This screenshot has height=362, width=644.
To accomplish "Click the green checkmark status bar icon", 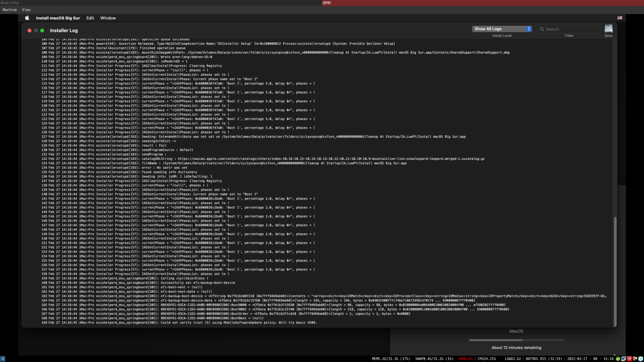I will [618, 359].
